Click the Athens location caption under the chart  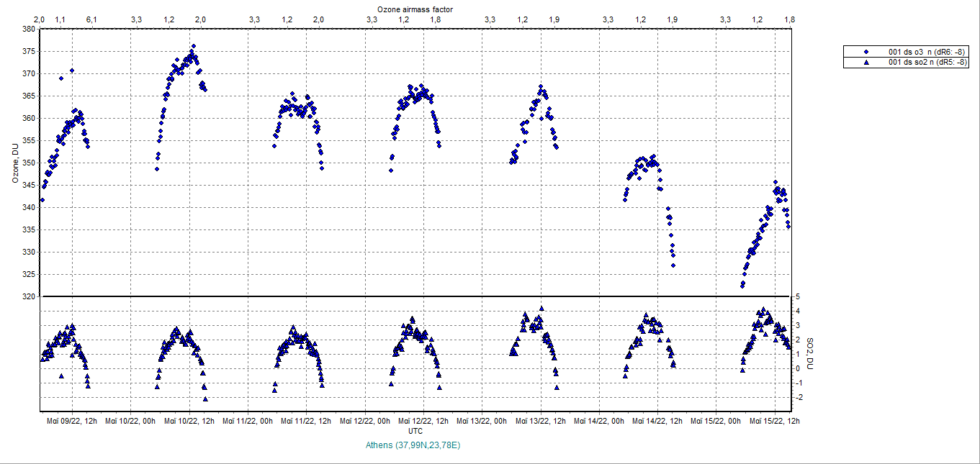(x=413, y=445)
